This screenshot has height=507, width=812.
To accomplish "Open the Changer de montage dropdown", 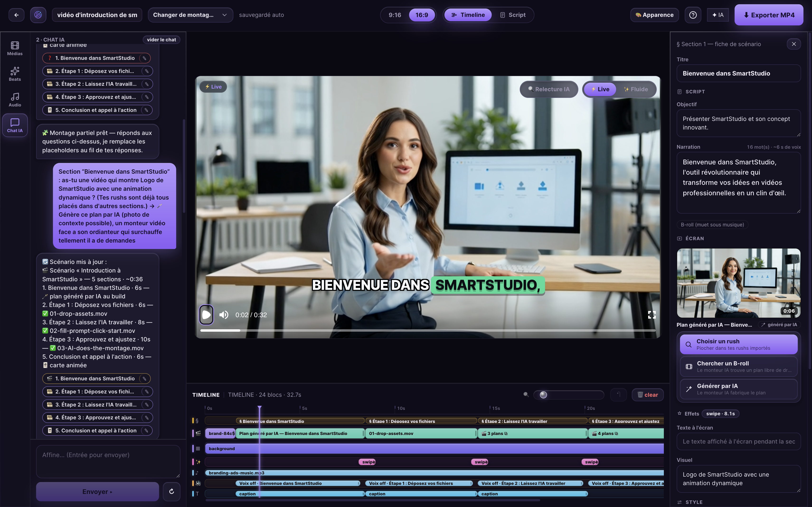I will [x=190, y=15].
